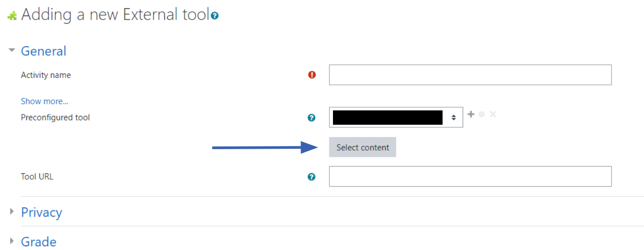Open the Preconfigured tool dropdown
The width and height of the screenshot is (644, 250).
(396, 118)
